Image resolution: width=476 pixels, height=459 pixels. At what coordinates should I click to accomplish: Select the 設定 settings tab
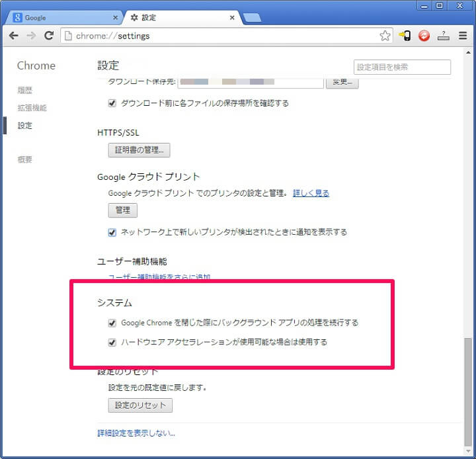pyautogui.click(x=182, y=18)
